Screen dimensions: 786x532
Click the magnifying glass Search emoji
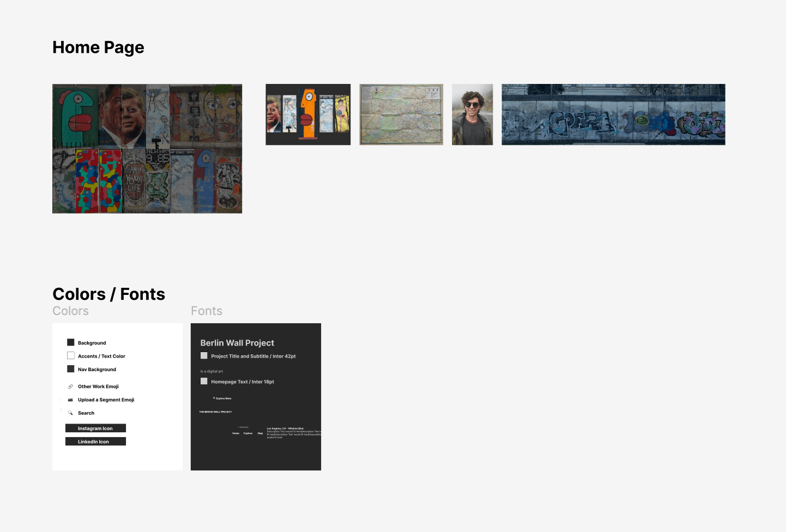tap(70, 413)
